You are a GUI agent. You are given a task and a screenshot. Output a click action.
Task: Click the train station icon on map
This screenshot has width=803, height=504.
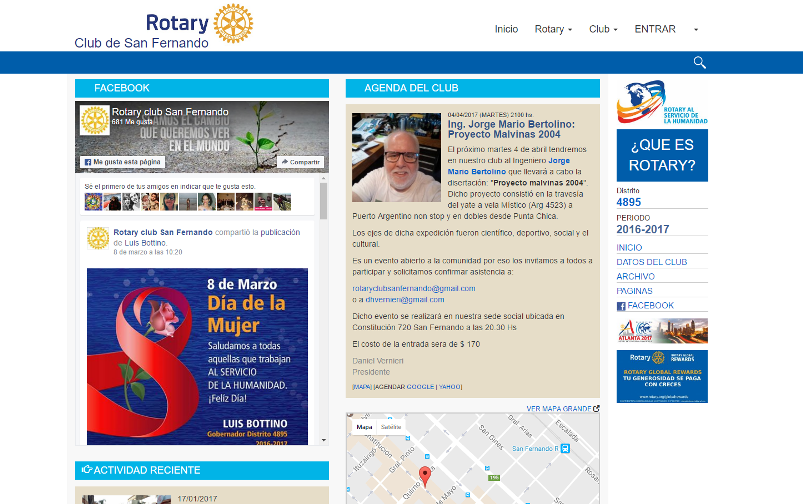click(566, 448)
